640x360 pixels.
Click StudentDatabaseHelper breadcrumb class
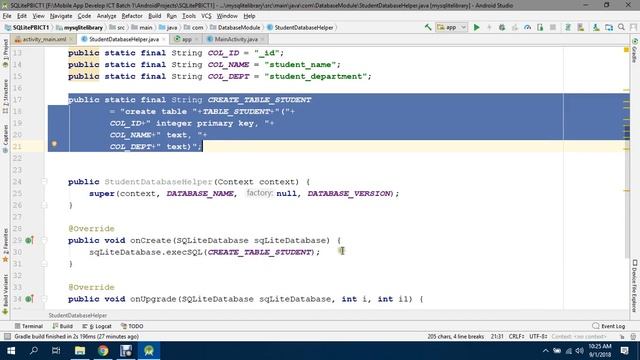pyautogui.click(x=300, y=27)
